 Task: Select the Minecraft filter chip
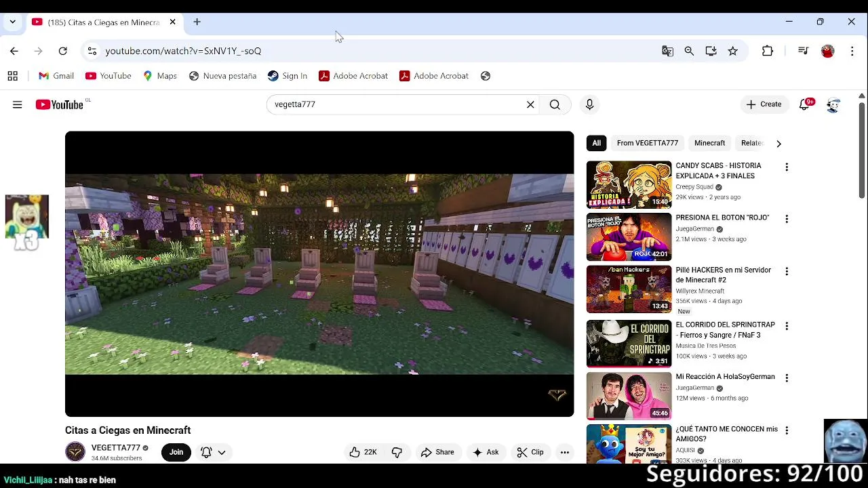[x=709, y=143]
